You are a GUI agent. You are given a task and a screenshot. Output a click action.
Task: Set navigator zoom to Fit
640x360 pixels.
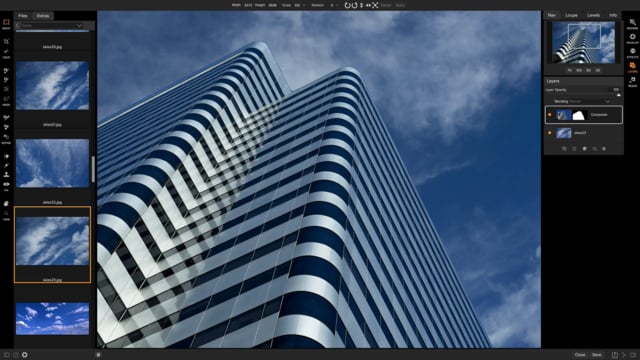(x=570, y=70)
